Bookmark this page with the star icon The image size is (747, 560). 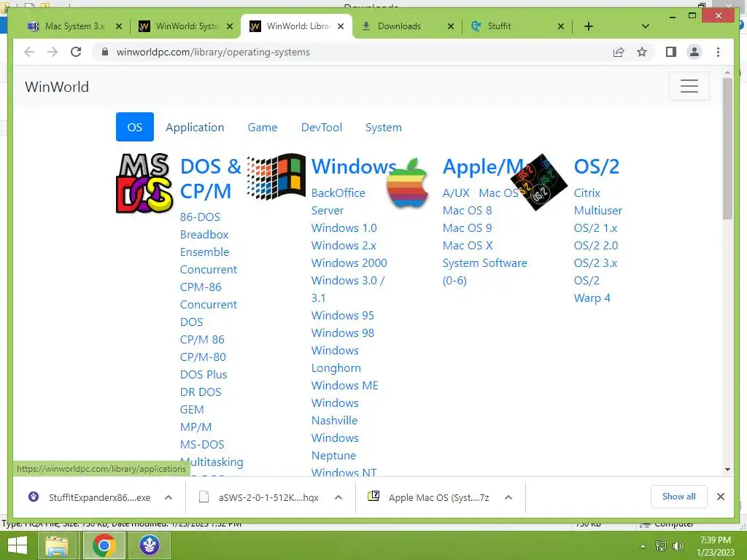[642, 52]
